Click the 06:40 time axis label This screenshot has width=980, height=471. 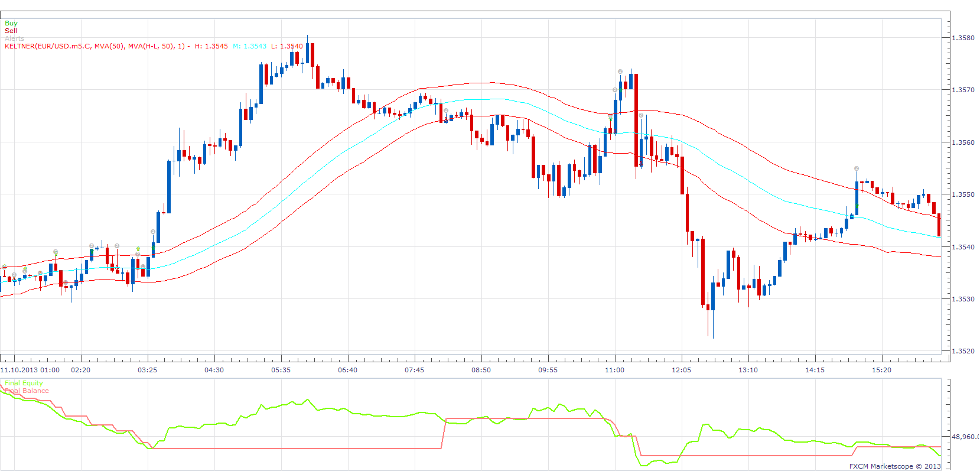[347, 370]
